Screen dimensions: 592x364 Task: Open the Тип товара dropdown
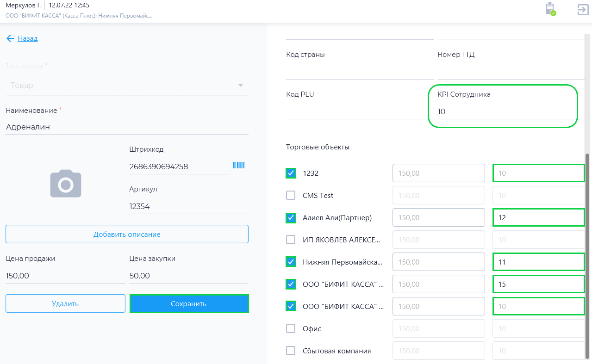coord(127,86)
